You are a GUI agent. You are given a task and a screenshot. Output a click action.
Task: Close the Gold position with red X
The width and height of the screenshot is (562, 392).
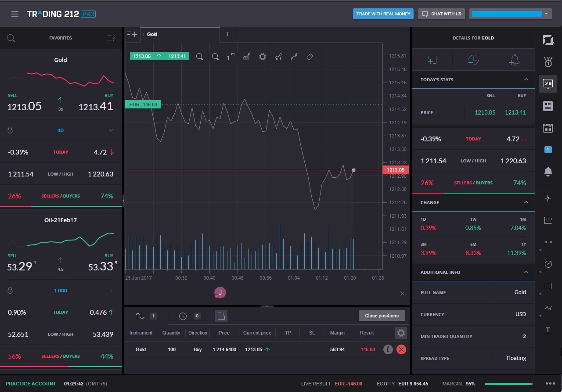pyautogui.click(x=401, y=349)
